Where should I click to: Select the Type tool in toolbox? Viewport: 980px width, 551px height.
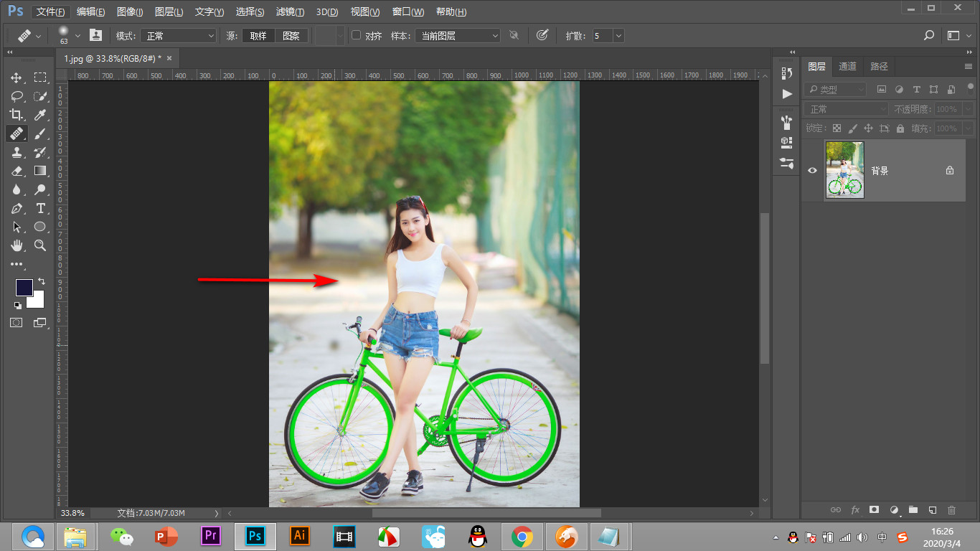40,208
